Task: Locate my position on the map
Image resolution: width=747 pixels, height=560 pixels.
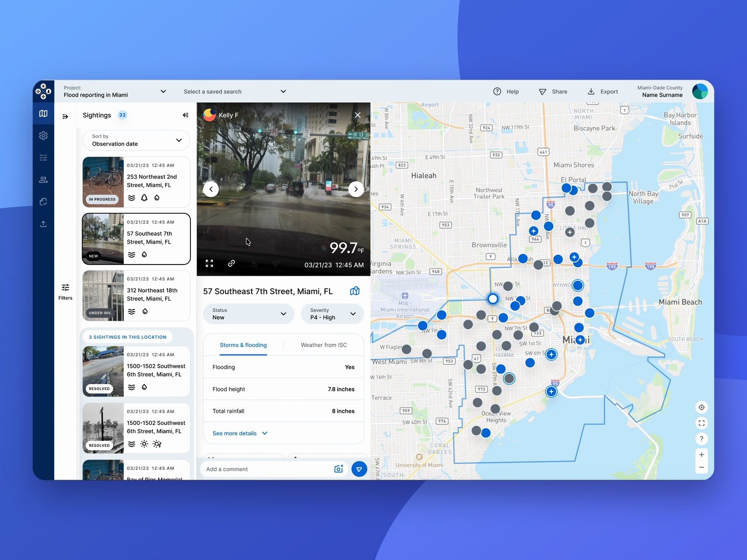Action: click(x=701, y=407)
